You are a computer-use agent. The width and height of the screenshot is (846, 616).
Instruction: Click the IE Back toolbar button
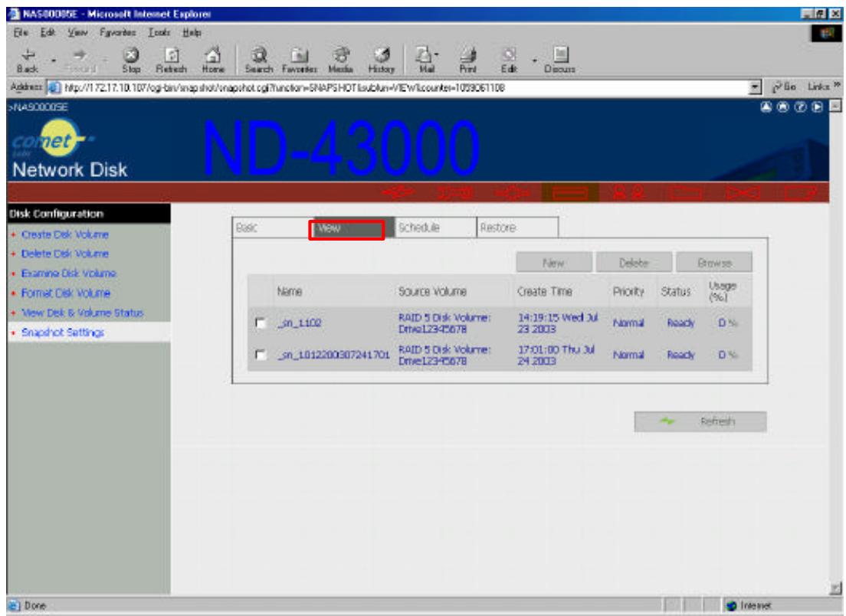[x=28, y=61]
